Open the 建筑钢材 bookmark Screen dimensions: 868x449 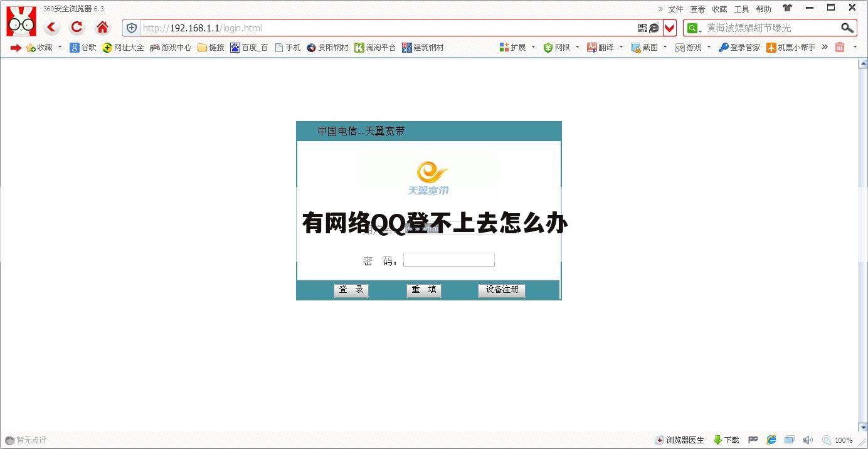coord(423,48)
